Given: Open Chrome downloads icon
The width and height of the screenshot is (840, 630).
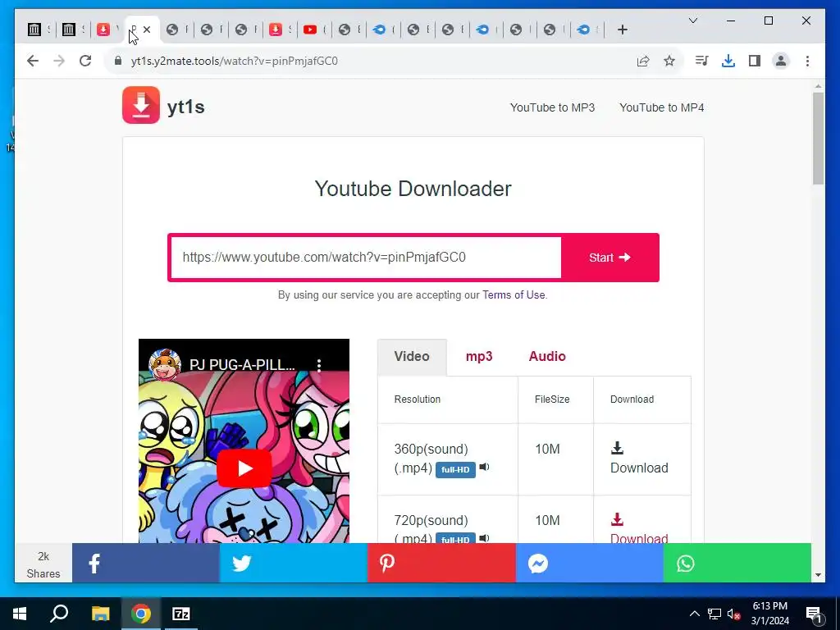Looking at the screenshot, I should point(728,61).
